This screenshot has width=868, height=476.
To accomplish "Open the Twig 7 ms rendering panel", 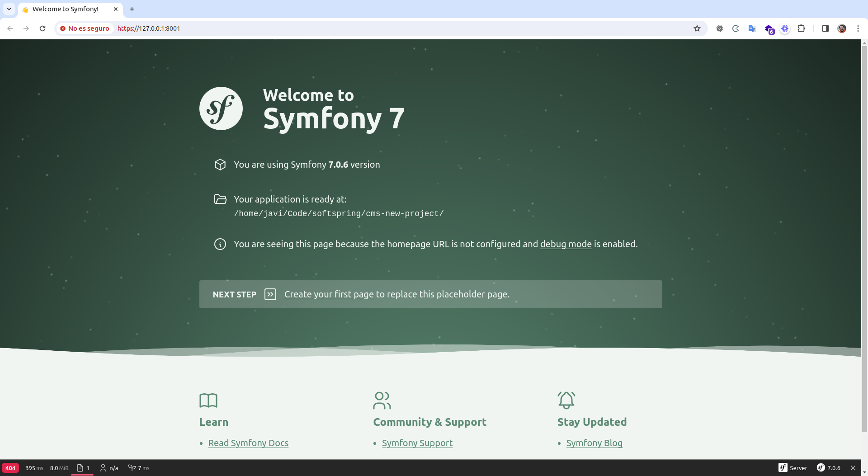I will 139,468.
